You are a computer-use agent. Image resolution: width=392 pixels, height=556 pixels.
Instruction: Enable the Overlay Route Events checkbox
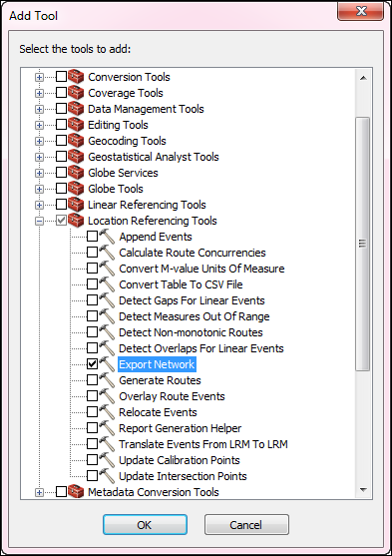pyautogui.click(x=92, y=395)
